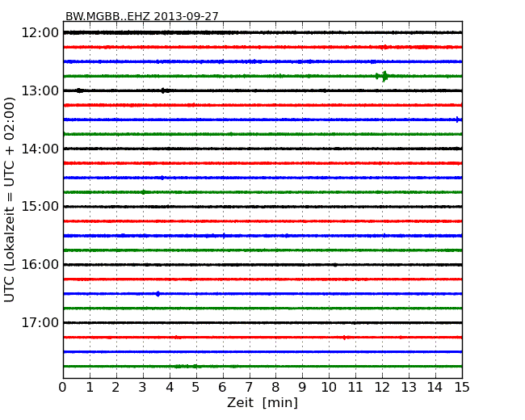Click the 3 minute tick label
The image size is (525, 420).
143,388
